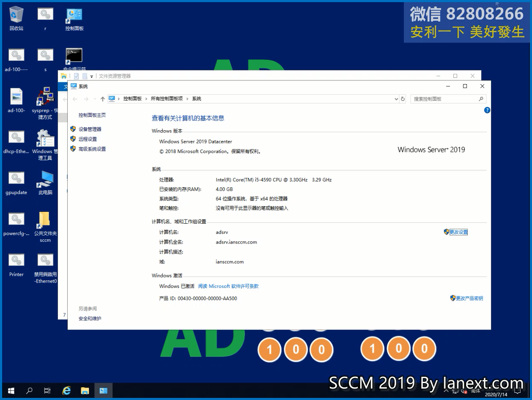The height and width of the screenshot is (400, 532).
Task: Click the installed memory value "4.00 GB"
Action: coord(224,189)
